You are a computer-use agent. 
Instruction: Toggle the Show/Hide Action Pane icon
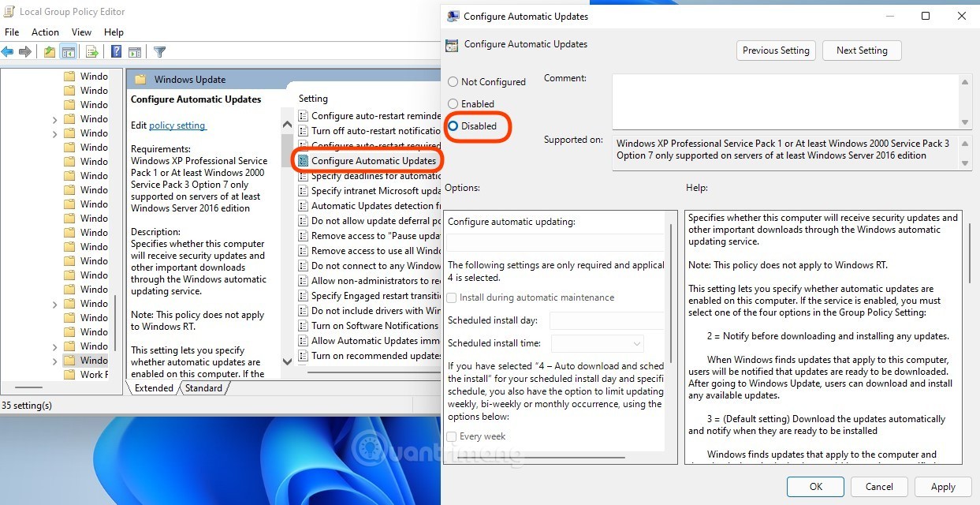click(133, 52)
